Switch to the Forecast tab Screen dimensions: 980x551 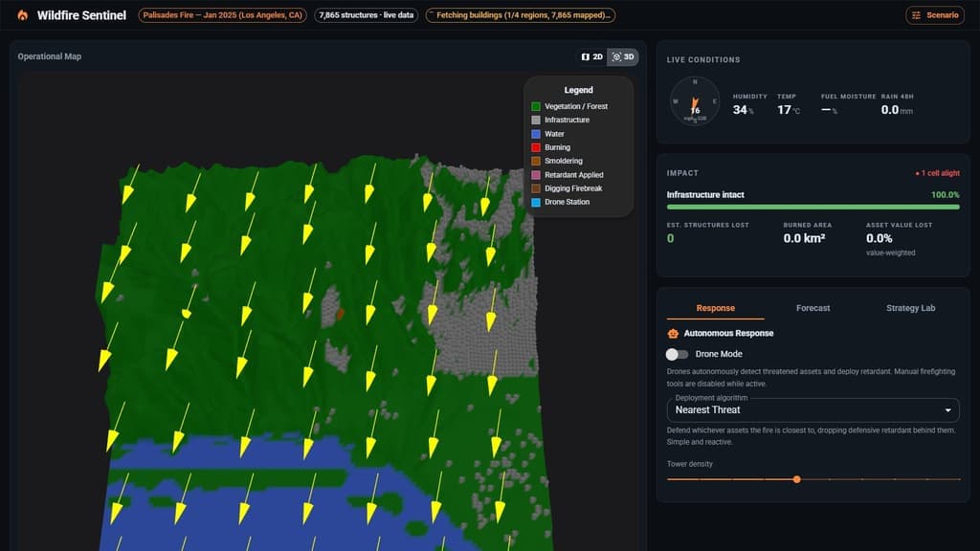click(x=813, y=308)
